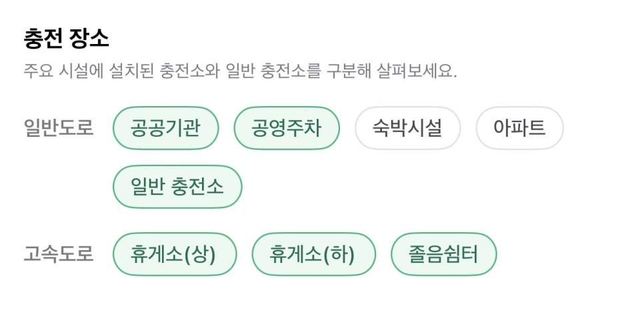
Task: Exclude upbound rest areas 휴게소(상)
Action: point(175,254)
